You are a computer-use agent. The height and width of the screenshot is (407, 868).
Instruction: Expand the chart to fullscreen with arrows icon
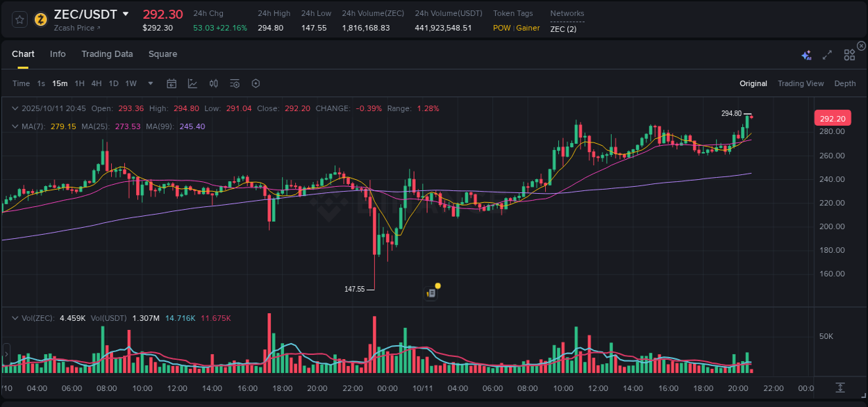pyautogui.click(x=827, y=55)
